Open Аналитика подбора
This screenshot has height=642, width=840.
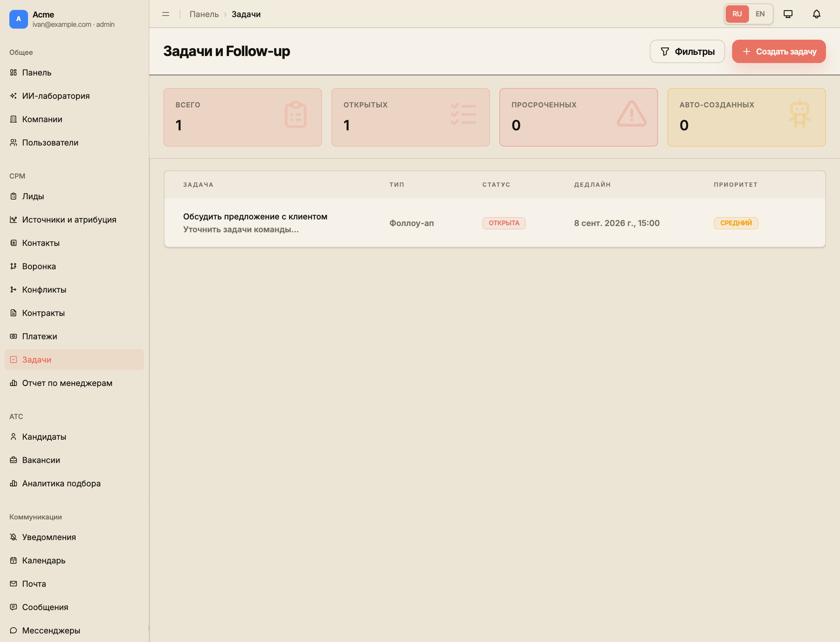click(x=74, y=483)
